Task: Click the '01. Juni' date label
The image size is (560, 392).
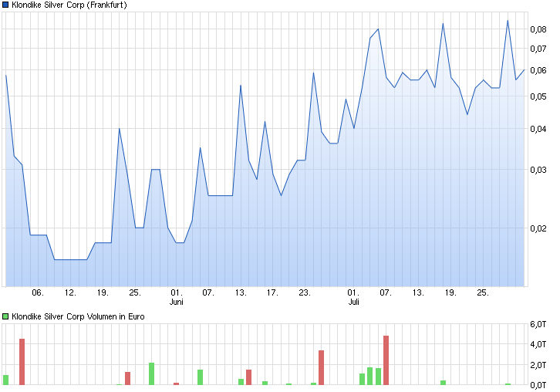Action: (177, 297)
